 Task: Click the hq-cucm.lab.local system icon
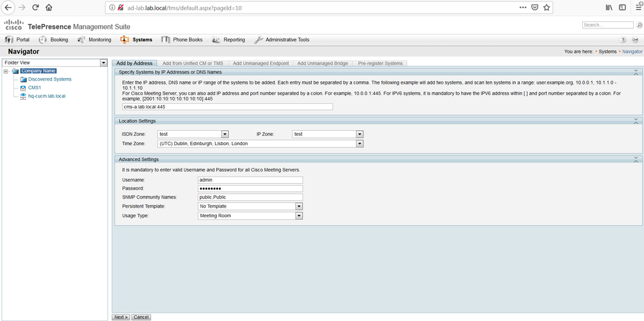23,96
